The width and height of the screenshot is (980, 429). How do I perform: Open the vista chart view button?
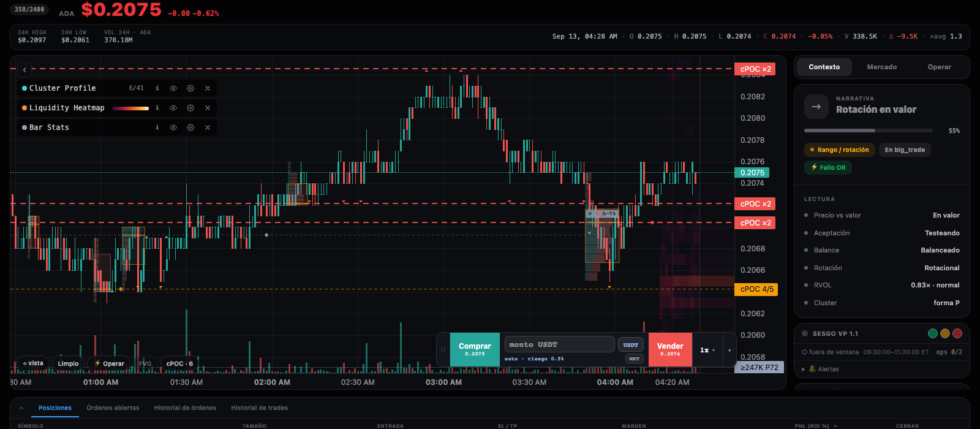[x=33, y=363]
